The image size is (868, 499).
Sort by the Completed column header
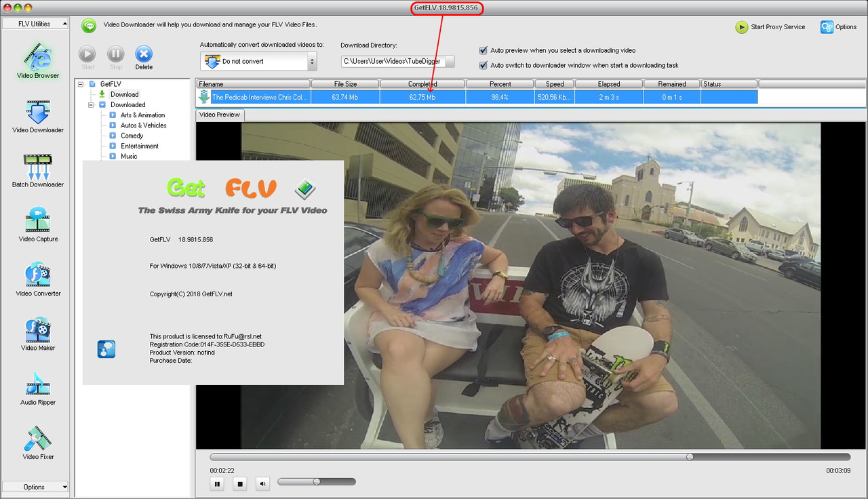[422, 84]
